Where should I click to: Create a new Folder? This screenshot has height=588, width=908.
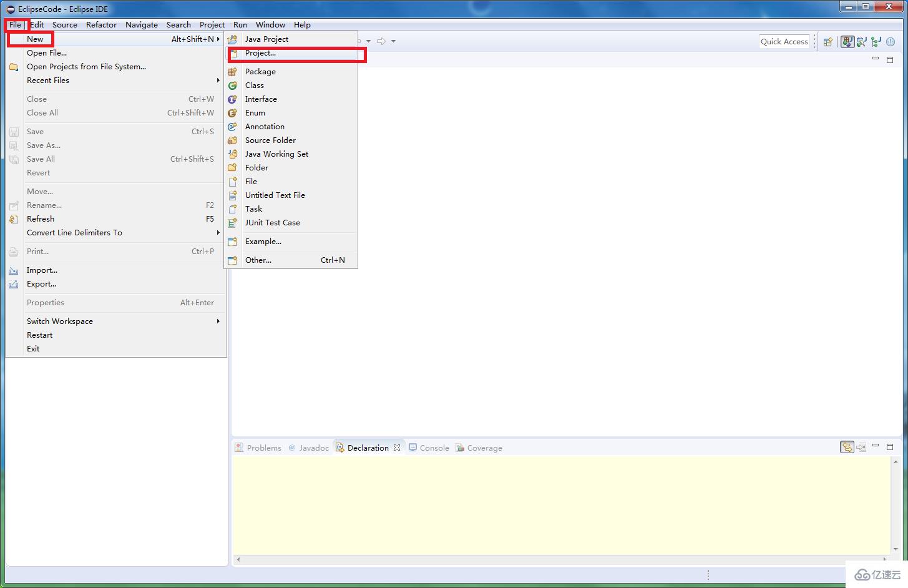(291, 168)
